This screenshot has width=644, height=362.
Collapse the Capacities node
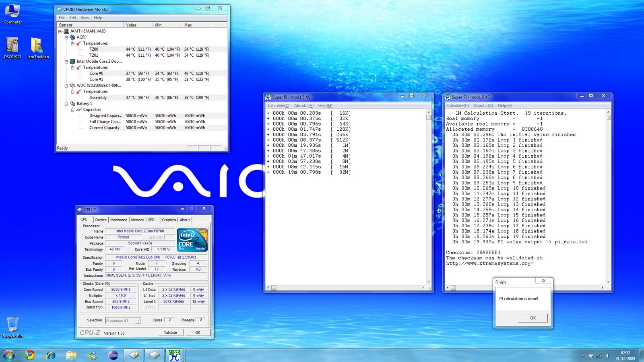point(73,110)
